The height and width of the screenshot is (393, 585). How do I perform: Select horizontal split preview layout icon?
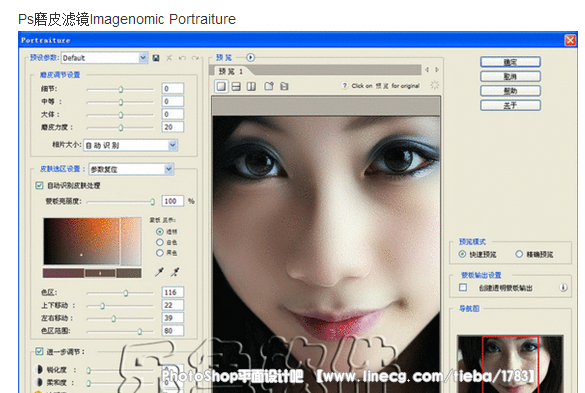236,87
